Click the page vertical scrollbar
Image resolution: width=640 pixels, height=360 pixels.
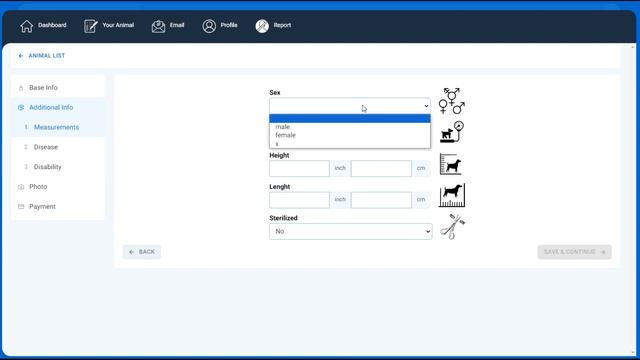633,200
